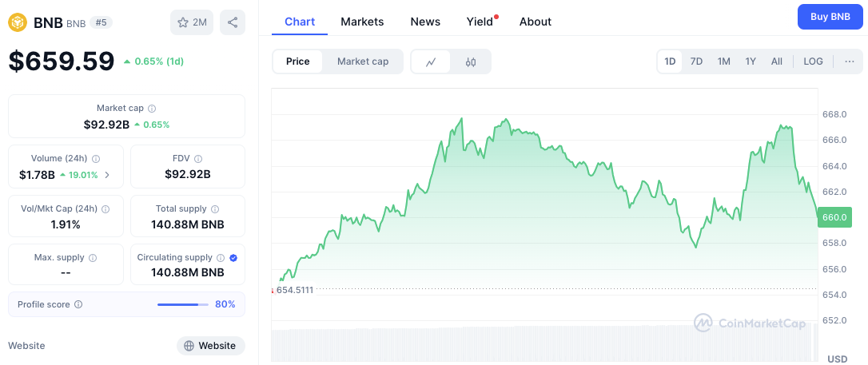Click the circulating supply verified badge

(233, 258)
